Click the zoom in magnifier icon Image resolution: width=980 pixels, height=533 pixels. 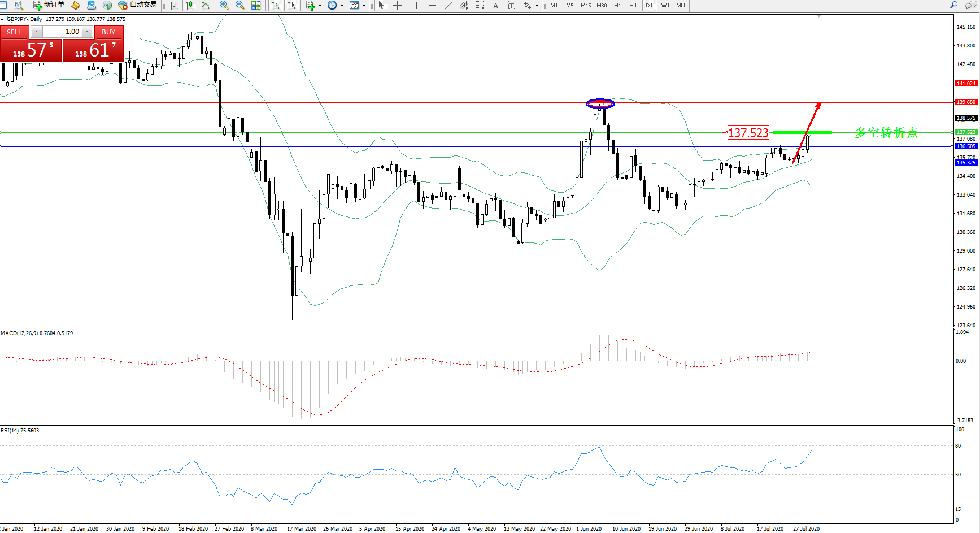tap(224, 5)
